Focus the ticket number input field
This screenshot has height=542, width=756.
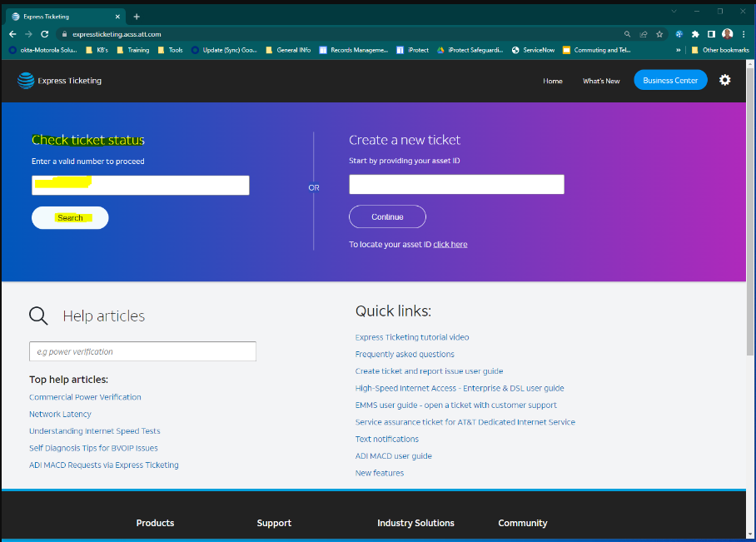pyautogui.click(x=141, y=185)
